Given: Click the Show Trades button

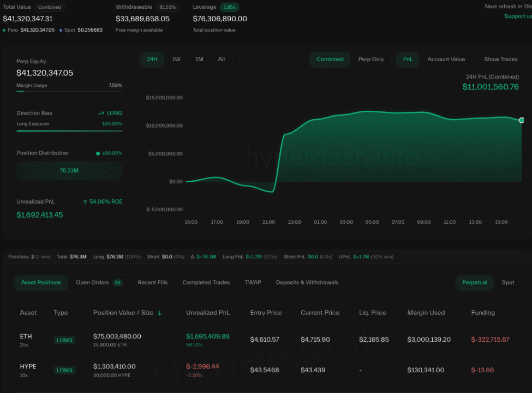Looking at the screenshot, I should point(500,59).
